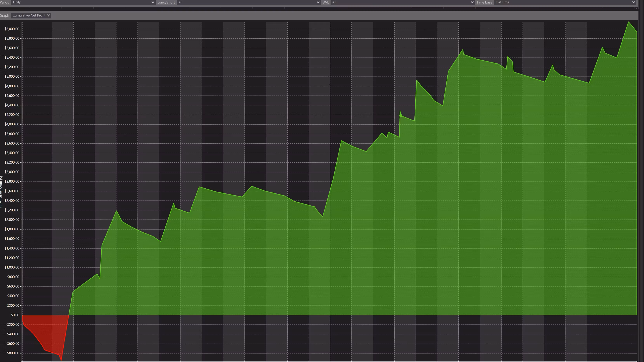Click the Cumulative profit ($) axis title
This screenshot has width=644, height=362.
coord(1,192)
